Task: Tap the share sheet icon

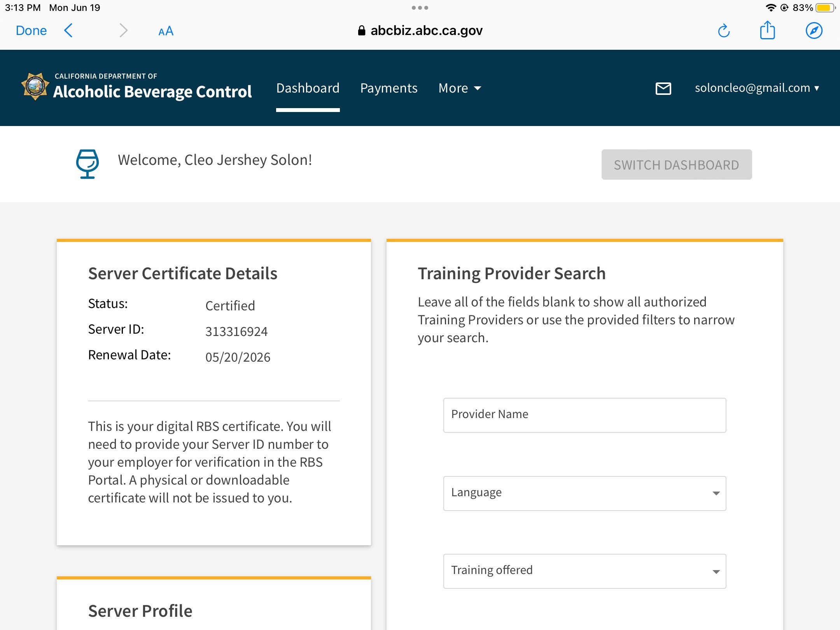Action: coord(767,30)
